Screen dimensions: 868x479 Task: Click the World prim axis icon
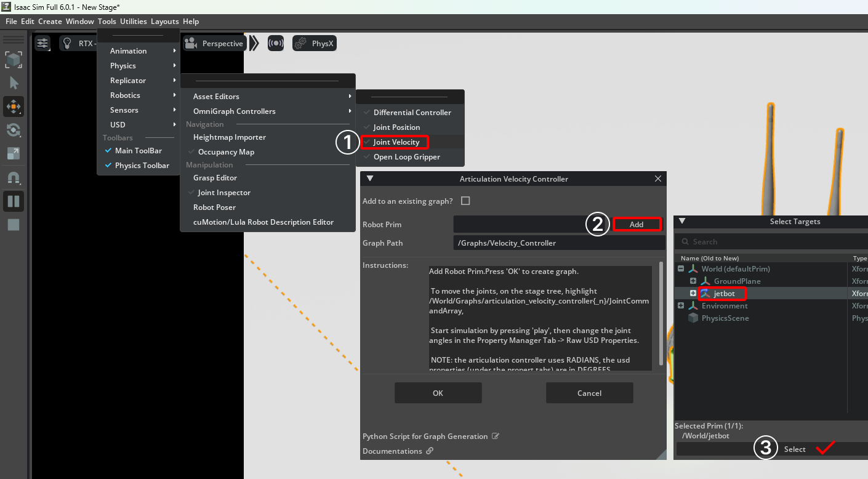[x=694, y=269]
